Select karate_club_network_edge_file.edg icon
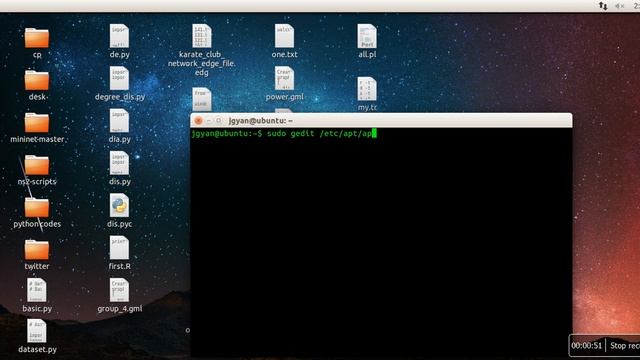The width and height of the screenshot is (640, 360). click(x=202, y=36)
